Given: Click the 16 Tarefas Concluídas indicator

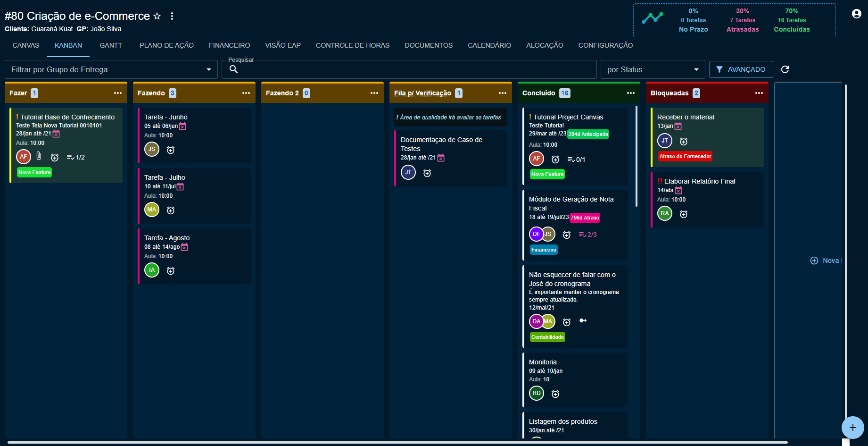Looking at the screenshot, I should tap(792, 20).
